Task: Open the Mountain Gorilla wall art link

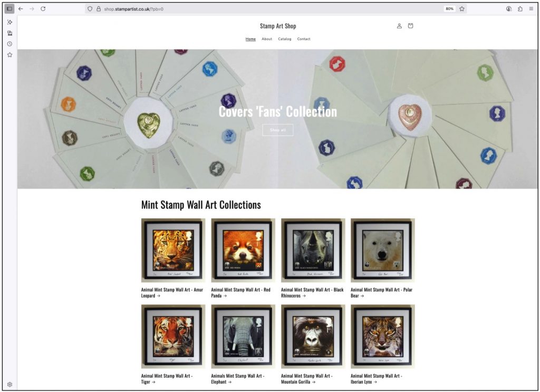Action: [x=306, y=379]
